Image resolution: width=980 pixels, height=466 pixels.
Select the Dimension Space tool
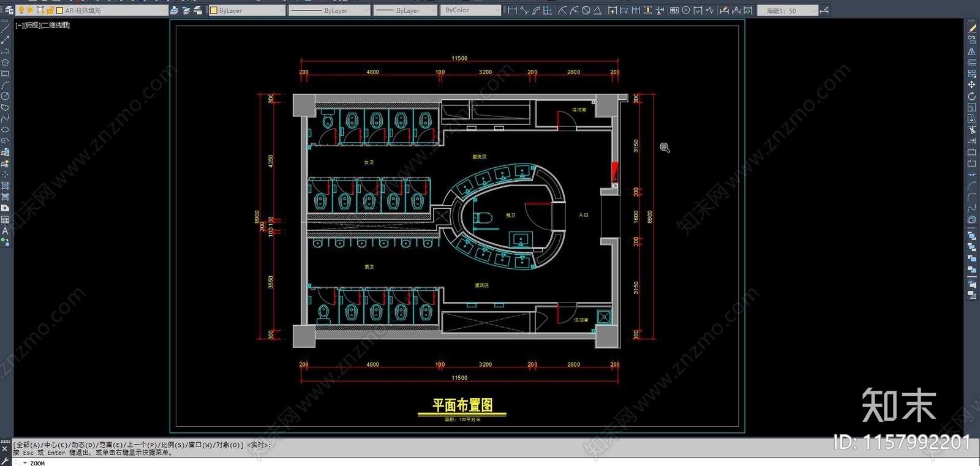(647, 10)
